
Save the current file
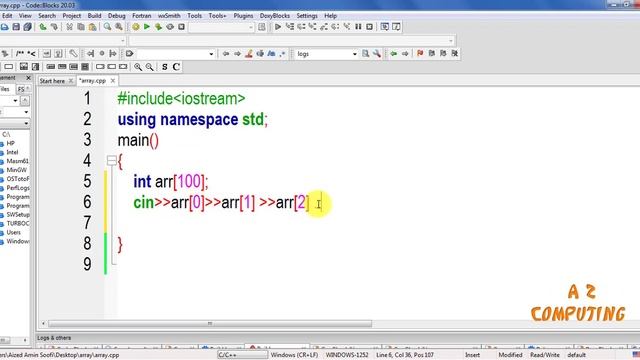click(16, 27)
